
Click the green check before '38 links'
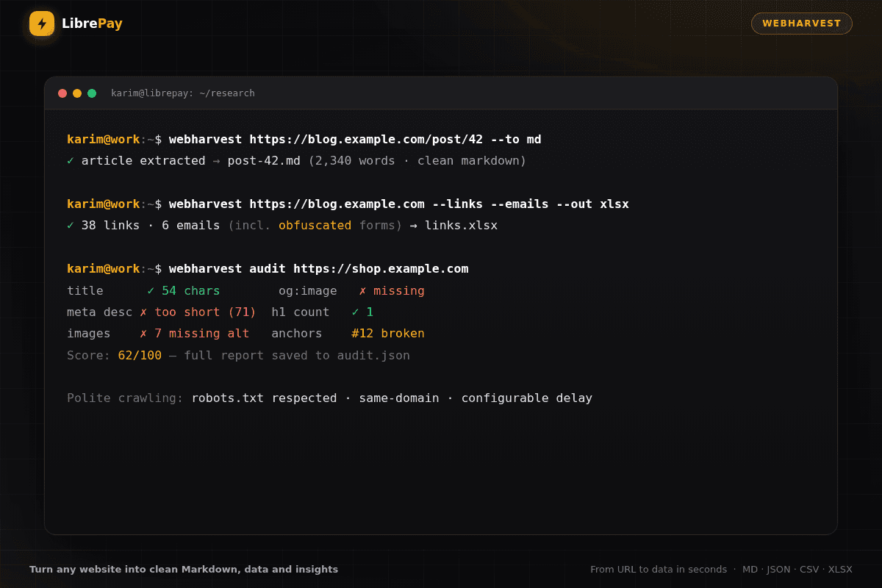tap(71, 226)
